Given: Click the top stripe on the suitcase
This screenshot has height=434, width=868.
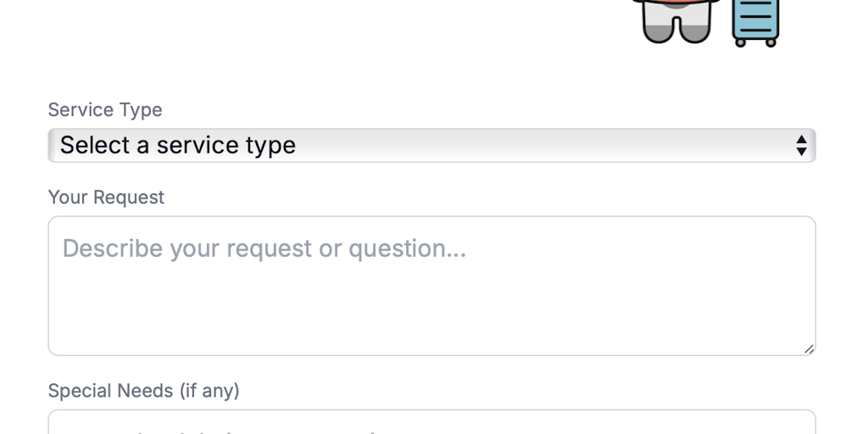Looking at the screenshot, I should (x=755, y=5).
